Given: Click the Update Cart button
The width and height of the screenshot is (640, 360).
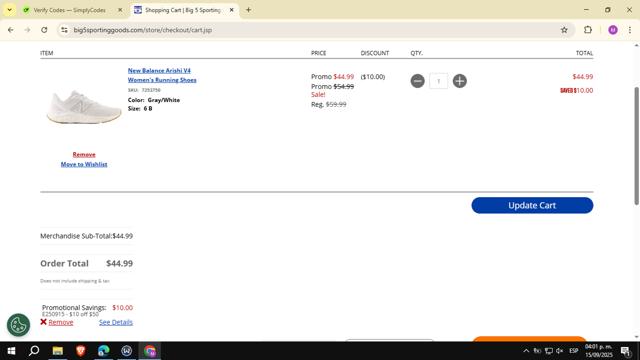Looking at the screenshot, I should (532, 205).
